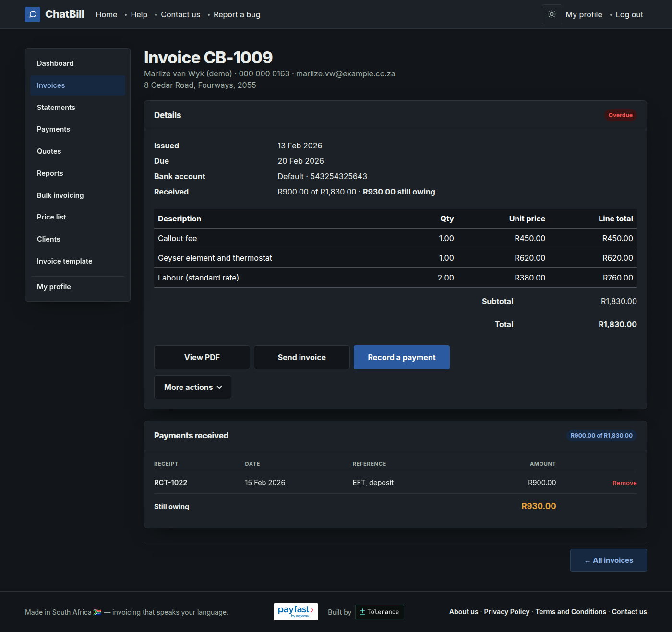
Task: Go to Statements in the sidebar
Action: pyautogui.click(x=78, y=108)
